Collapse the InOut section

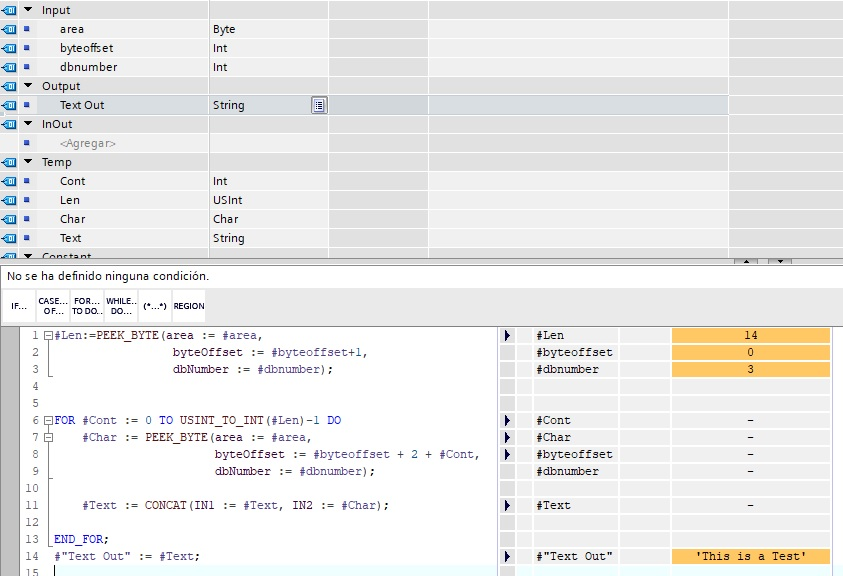pos(28,124)
